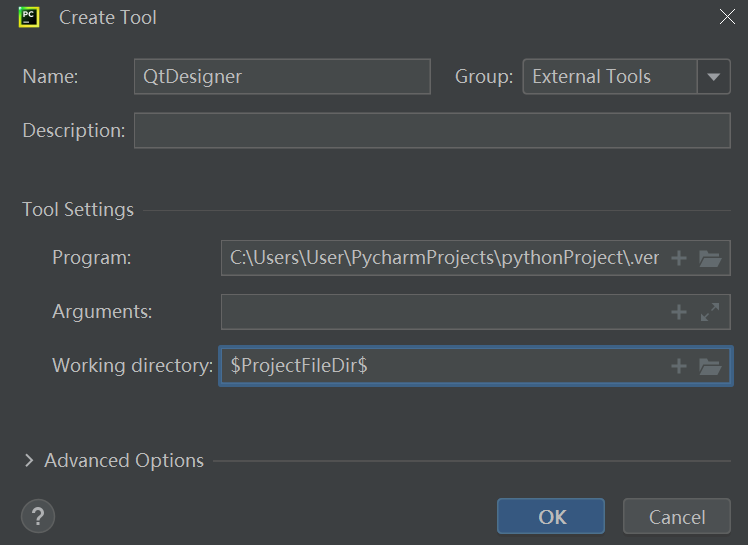Screen dimensions: 748x545
Task: Click the PyCharm logo icon in title bar
Action: point(29,17)
